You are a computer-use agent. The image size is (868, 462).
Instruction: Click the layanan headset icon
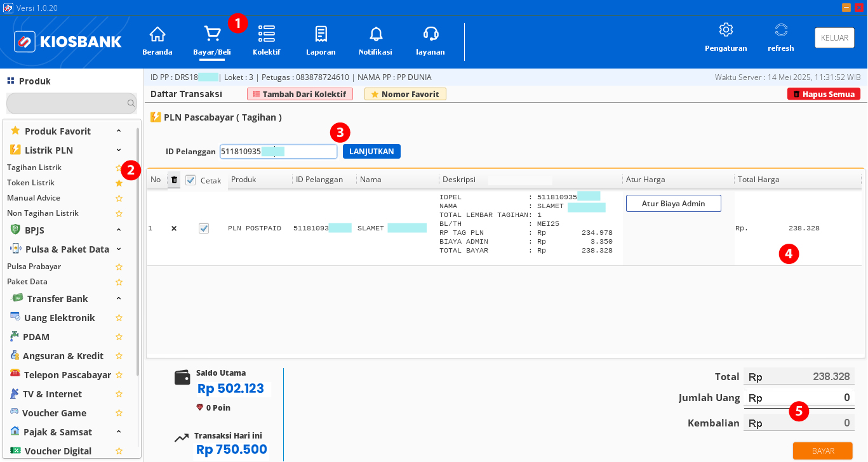431,34
